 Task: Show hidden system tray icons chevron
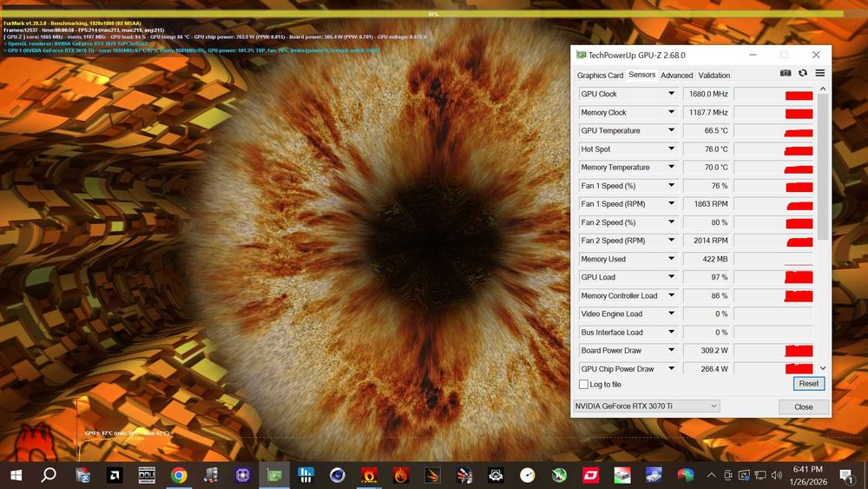click(x=712, y=475)
